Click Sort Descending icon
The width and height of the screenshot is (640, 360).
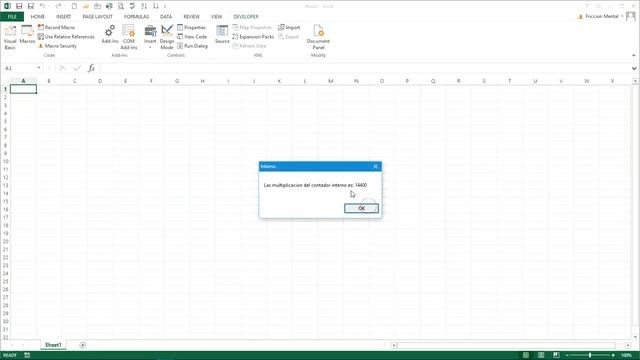(x=156, y=6)
